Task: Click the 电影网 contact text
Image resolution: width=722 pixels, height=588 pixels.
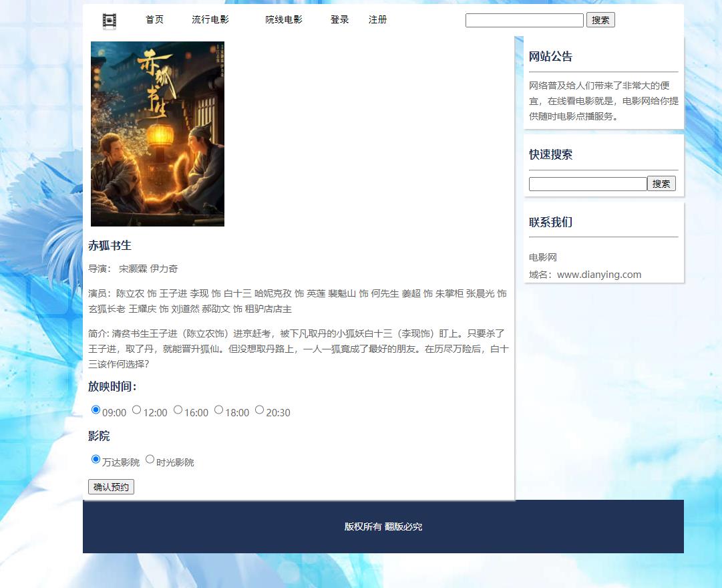Action: point(543,257)
